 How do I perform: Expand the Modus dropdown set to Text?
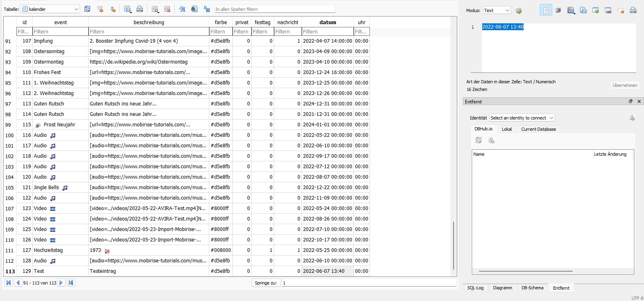497,10
